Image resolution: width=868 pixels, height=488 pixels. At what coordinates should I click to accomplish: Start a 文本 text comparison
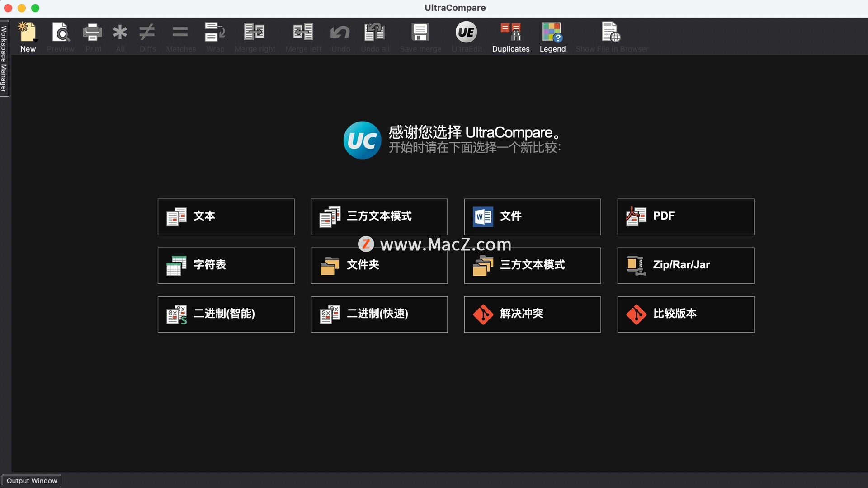(x=226, y=217)
